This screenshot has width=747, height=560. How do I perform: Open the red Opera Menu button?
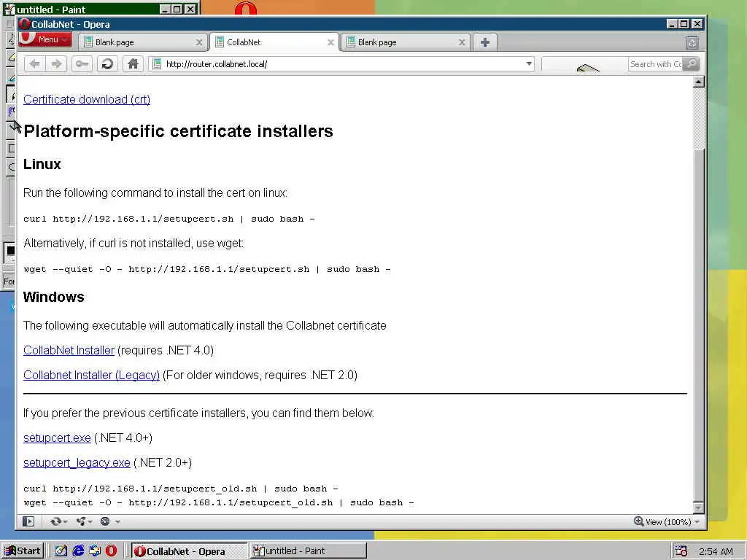[x=45, y=39]
